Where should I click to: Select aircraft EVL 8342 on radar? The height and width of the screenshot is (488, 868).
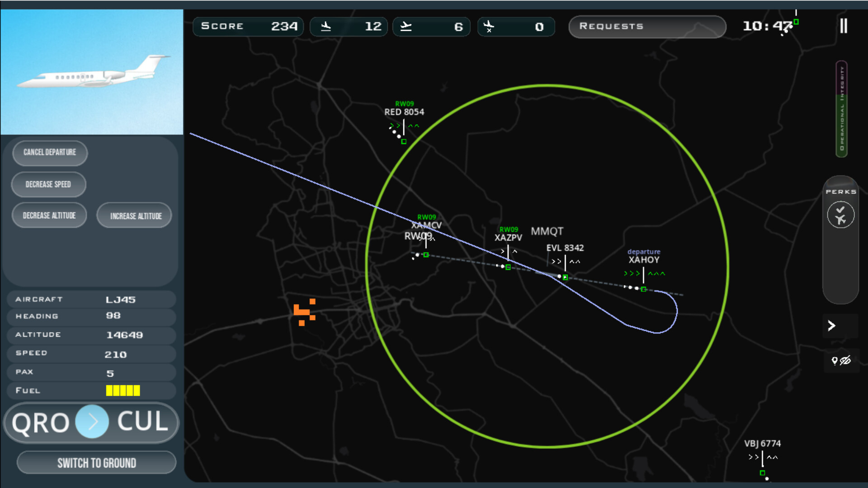click(565, 277)
